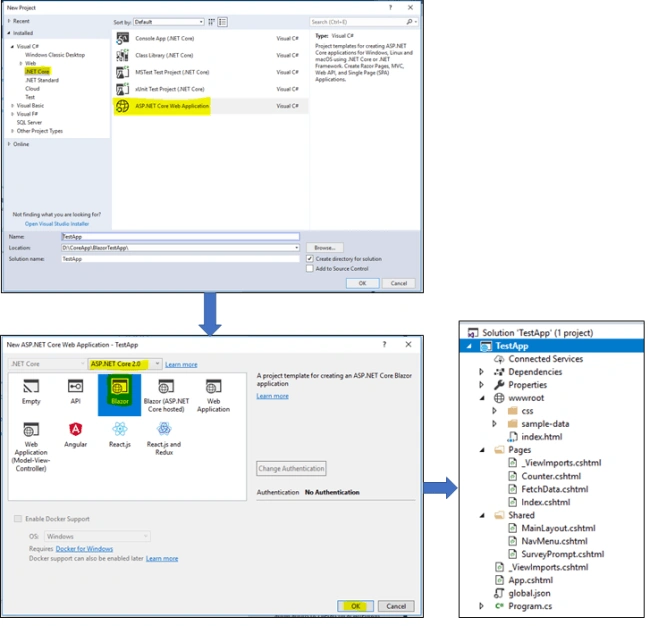Open the Docker for Windows link

84,549
